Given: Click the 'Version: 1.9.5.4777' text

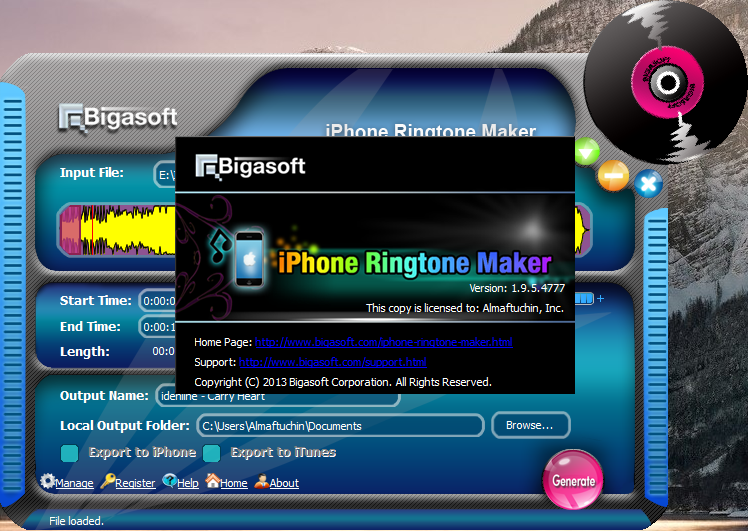Looking at the screenshot, I should pyautogui.click(x=517, y=288).
